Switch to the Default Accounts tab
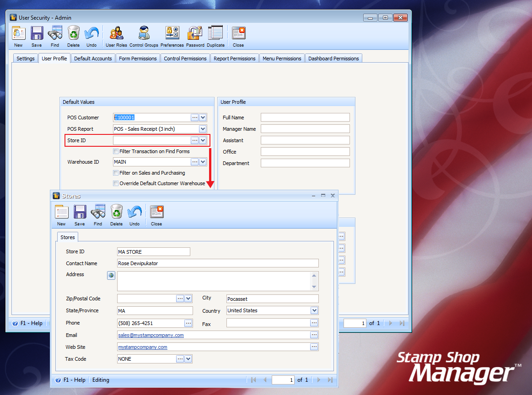The width and height of the screenshot is (532, 395). 93,59
